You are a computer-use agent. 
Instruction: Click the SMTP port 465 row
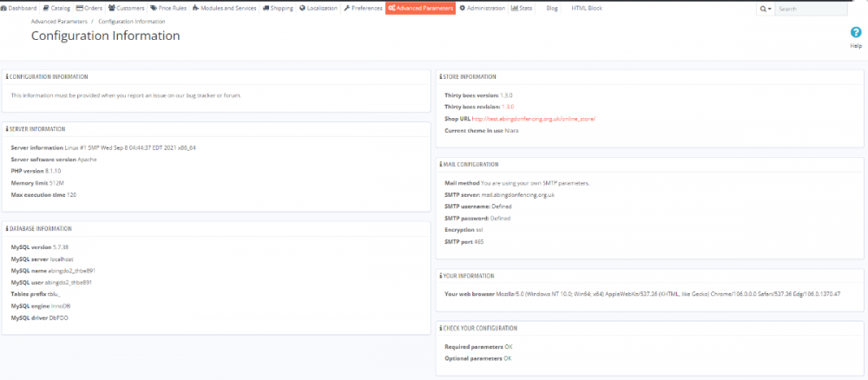[464, 242]
